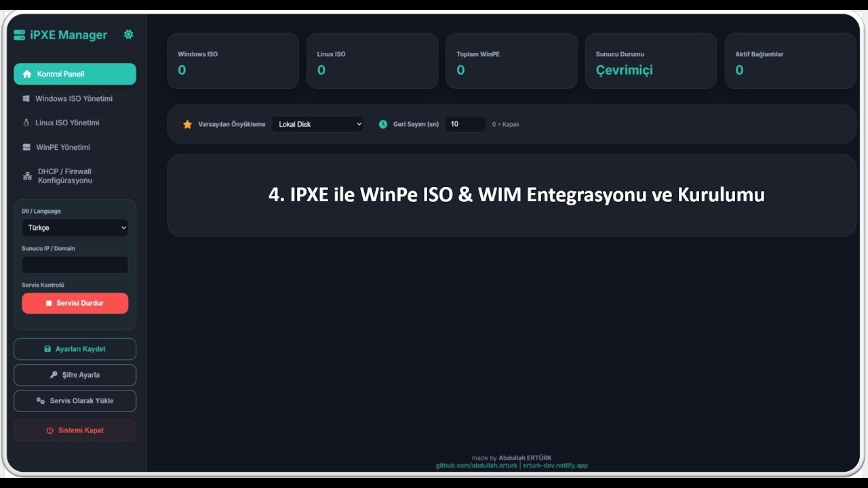Click the Geri Sayım seconds input
Viewport: 868px width, 488px height.
(x=465, y=124)
